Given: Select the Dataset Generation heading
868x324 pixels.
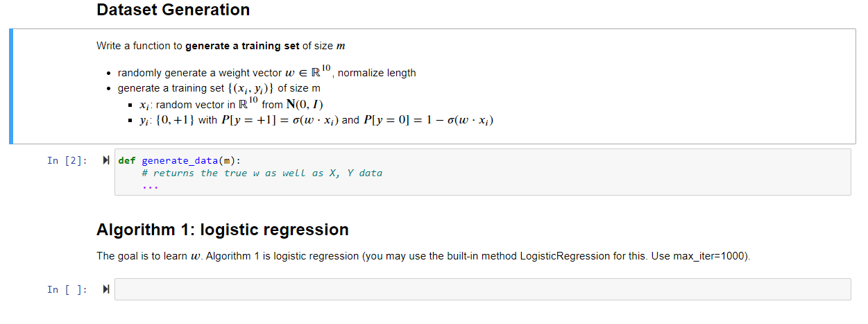Looking at the screenshot, I should [x=173, y=10].
